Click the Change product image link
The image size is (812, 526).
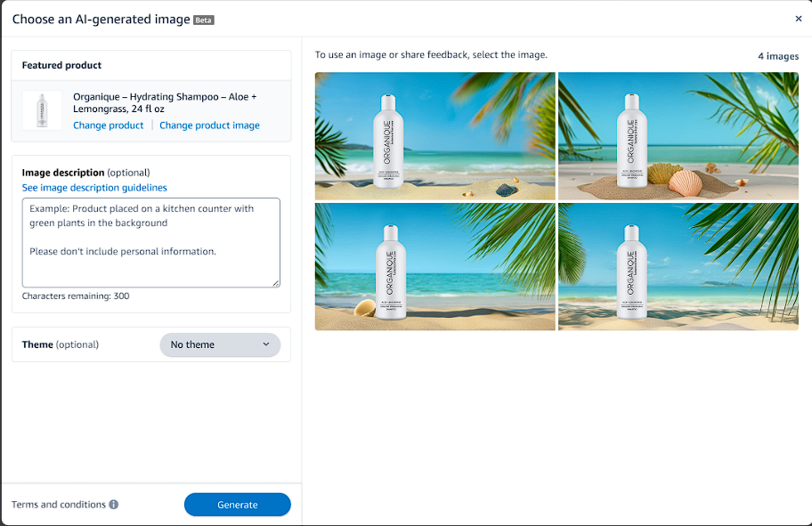point(209,125)
